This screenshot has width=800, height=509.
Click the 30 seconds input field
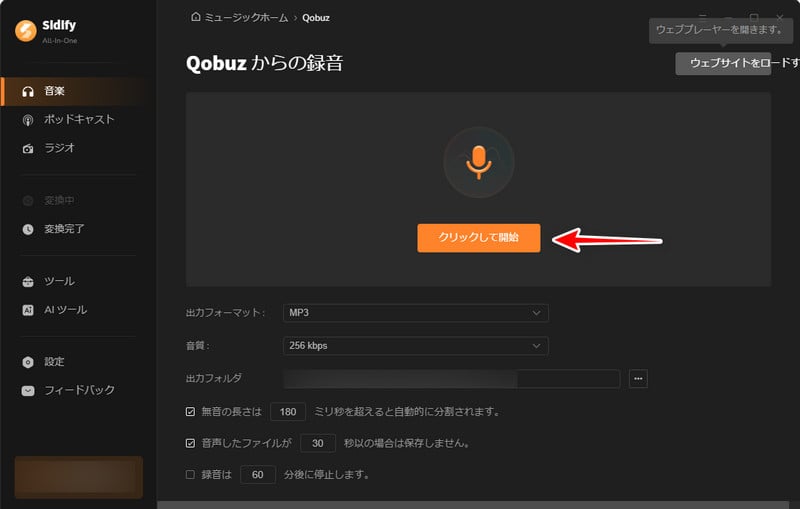(318, 443)
